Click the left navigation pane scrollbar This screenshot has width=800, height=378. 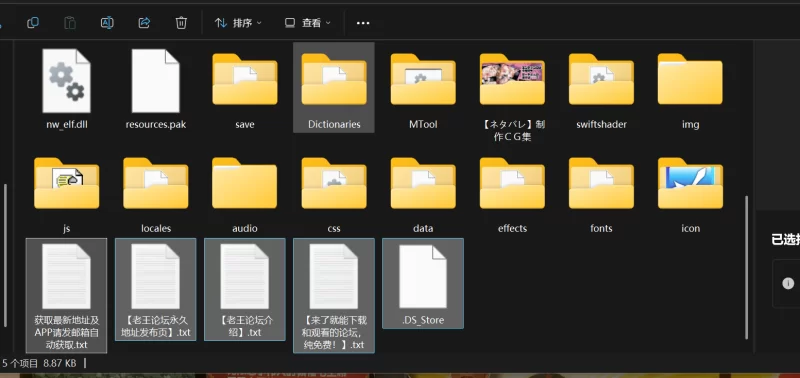(5, 255)
